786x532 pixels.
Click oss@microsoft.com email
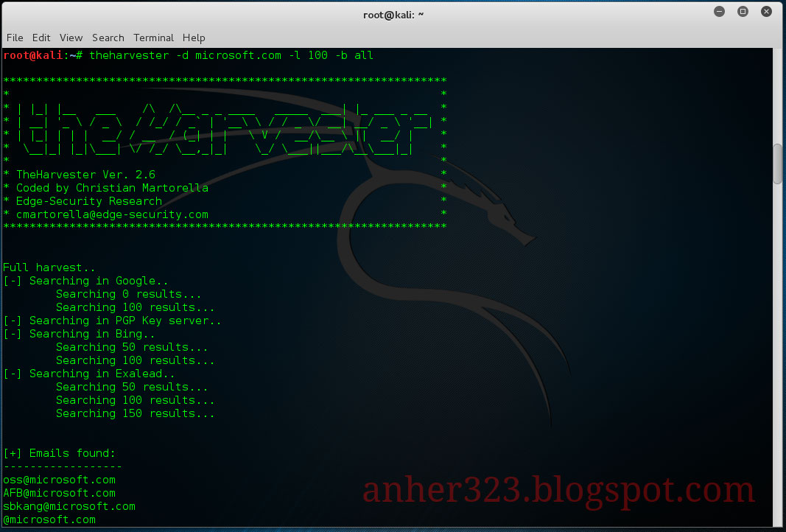tap(59, 480)
